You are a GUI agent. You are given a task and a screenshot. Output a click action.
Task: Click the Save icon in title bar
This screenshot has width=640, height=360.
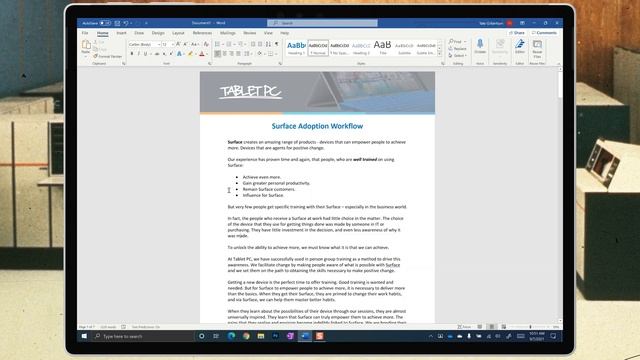click(118, 23)
